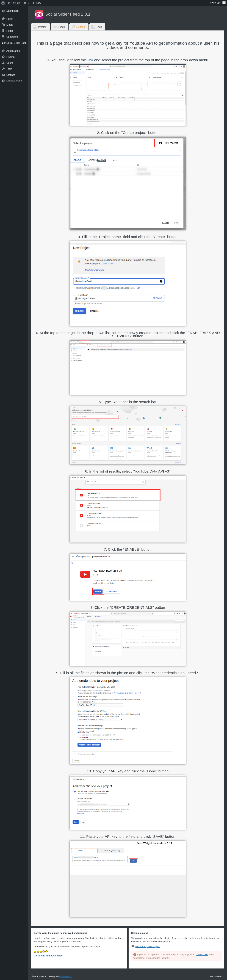227x980 pixels.
Task: Open Appearance in the sidebar
Action: point(14,51)
